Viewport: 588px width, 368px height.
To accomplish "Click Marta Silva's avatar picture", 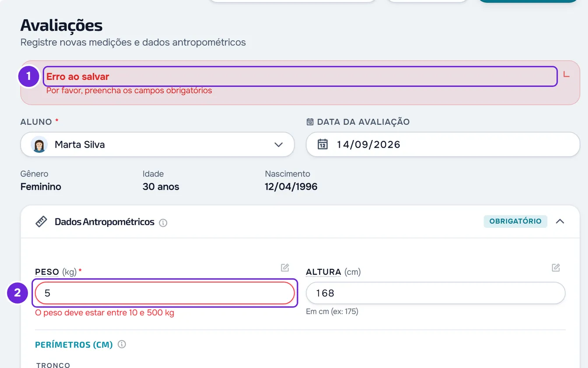I will pos(39,145).
